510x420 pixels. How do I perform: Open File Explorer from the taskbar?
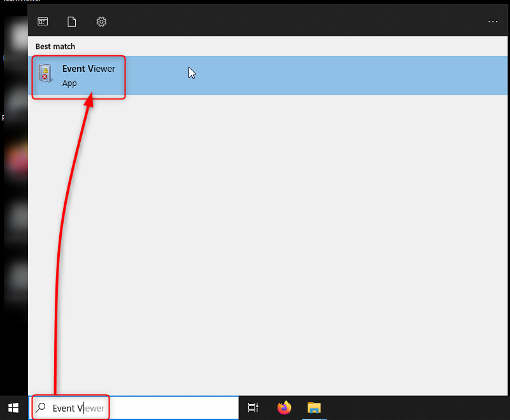(314, 408)
